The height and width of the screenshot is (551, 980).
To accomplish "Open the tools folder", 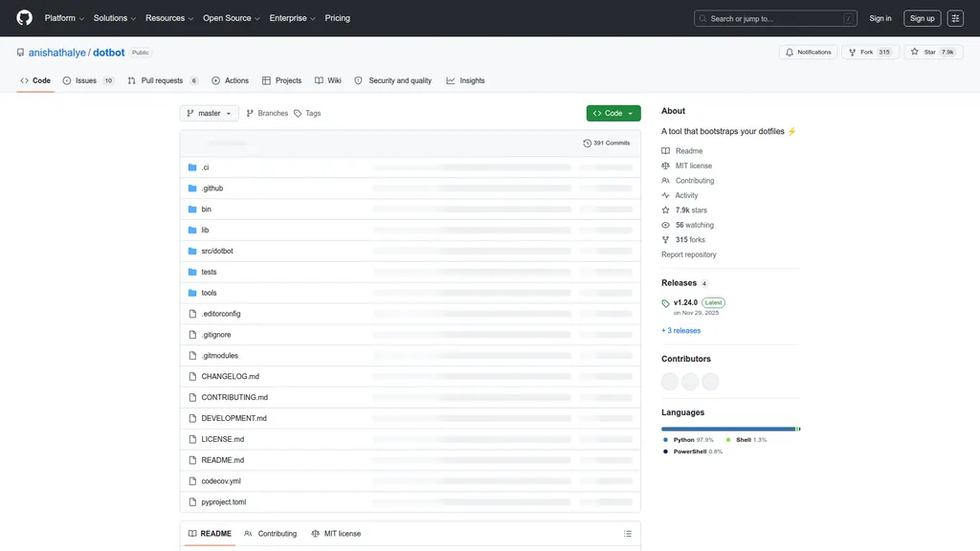I will coord(209,293).
